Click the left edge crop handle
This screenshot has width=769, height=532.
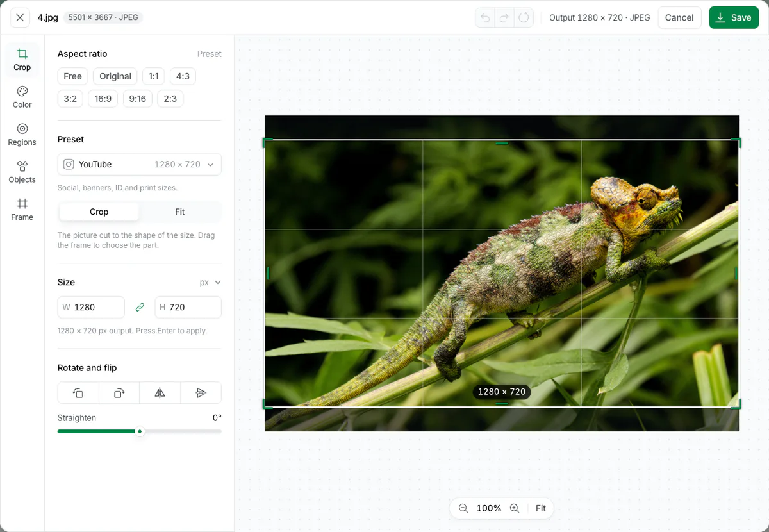268,273
